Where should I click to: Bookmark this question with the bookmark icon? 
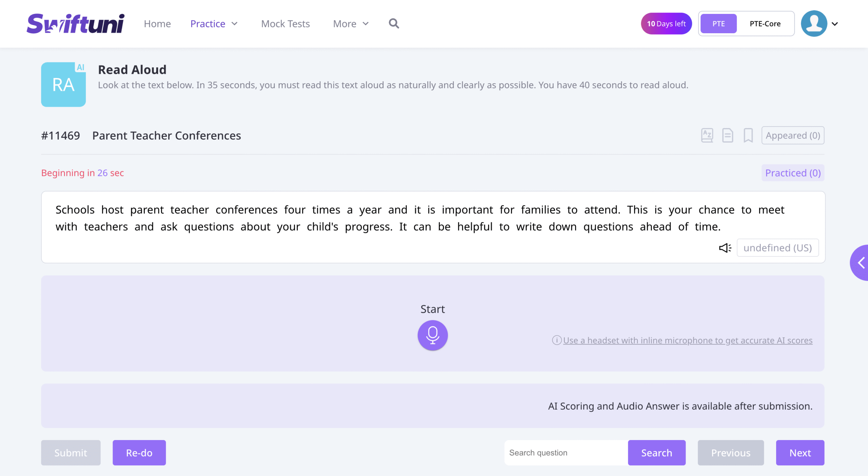[x=748, y=136]
